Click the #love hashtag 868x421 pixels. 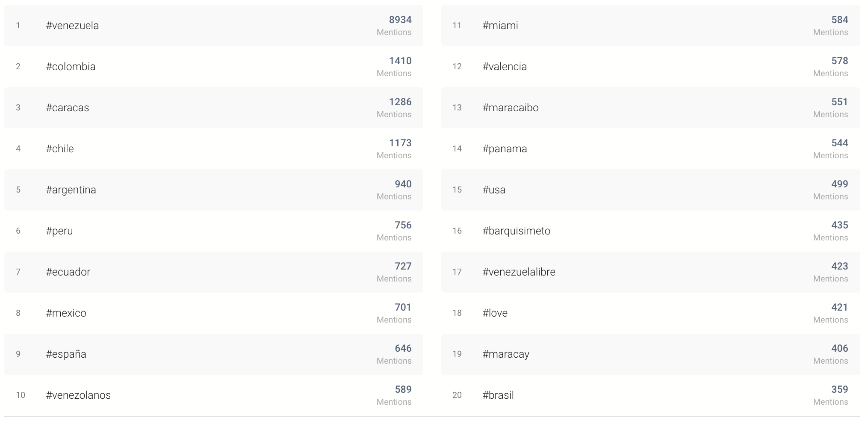click(495, 313)
